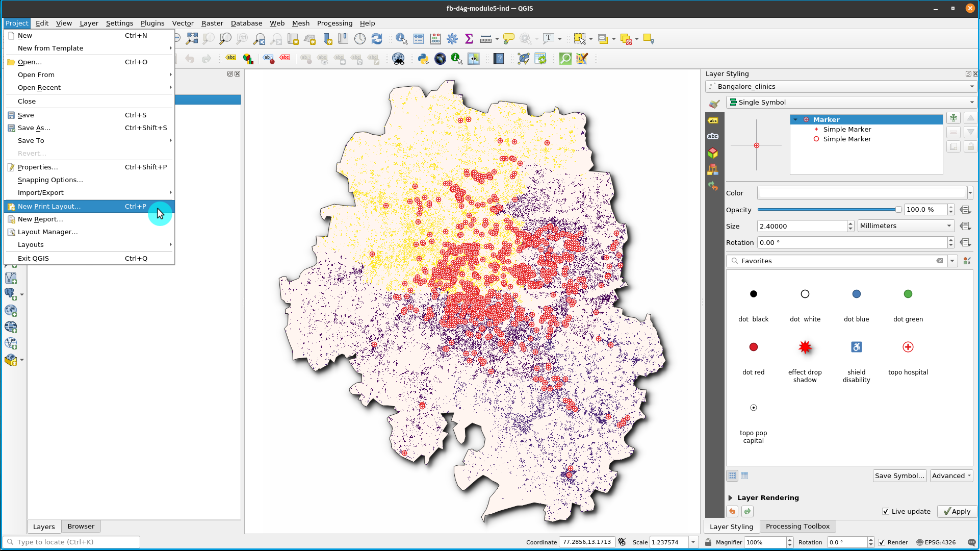Viewport: 980px width, 551px height.
Task: Select the dot red symbol preset
Action: coord(753,347)
